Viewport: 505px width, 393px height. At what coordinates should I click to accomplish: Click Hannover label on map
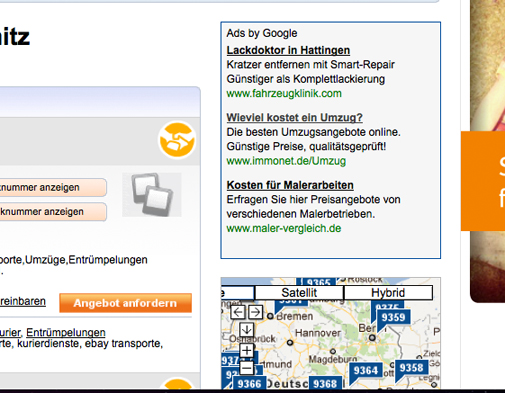click(x=318, y=333)
